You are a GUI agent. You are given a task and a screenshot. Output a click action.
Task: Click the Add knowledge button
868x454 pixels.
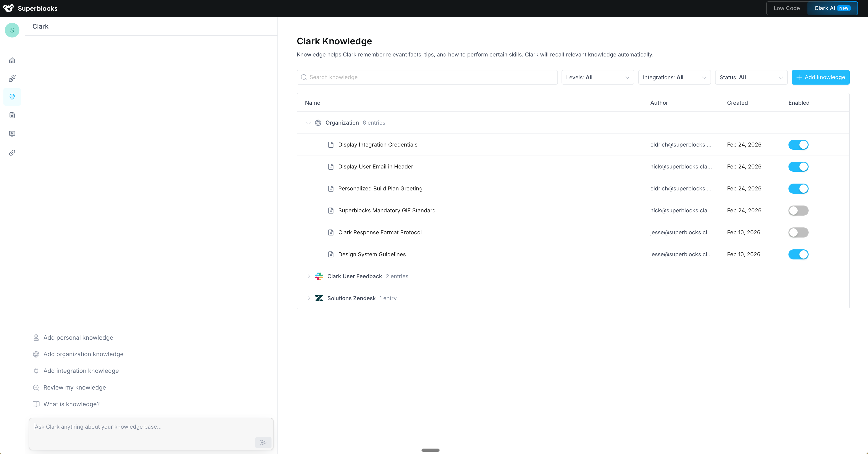pos(820,77)
